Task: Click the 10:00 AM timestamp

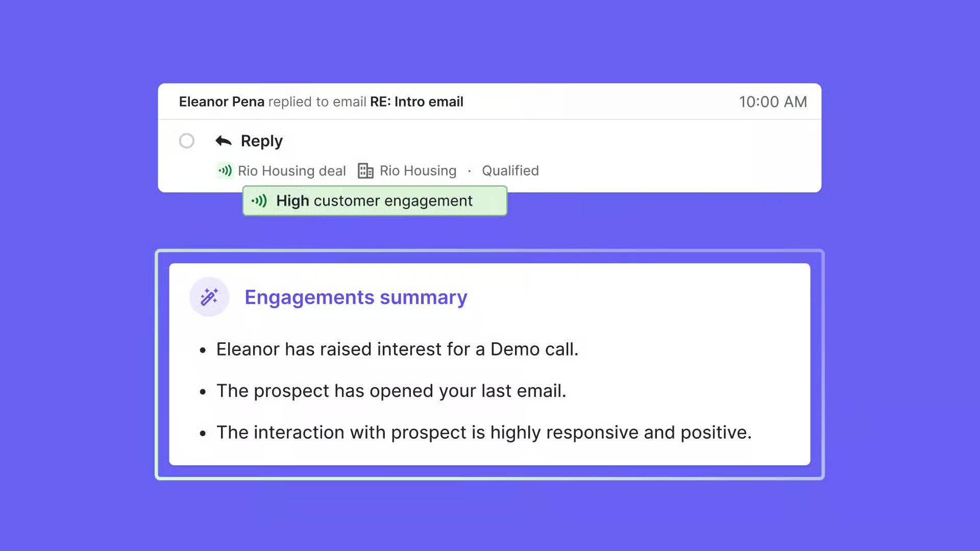Action: click(773, 102)
